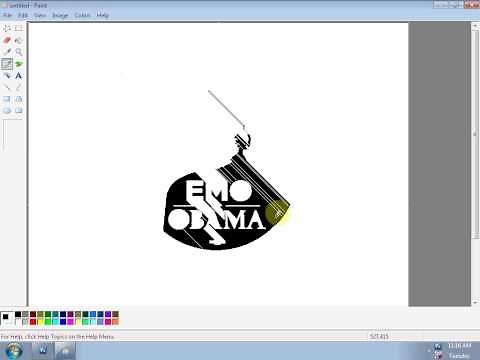Open the Help menu

pyautogui.click(x=103, y=15)
